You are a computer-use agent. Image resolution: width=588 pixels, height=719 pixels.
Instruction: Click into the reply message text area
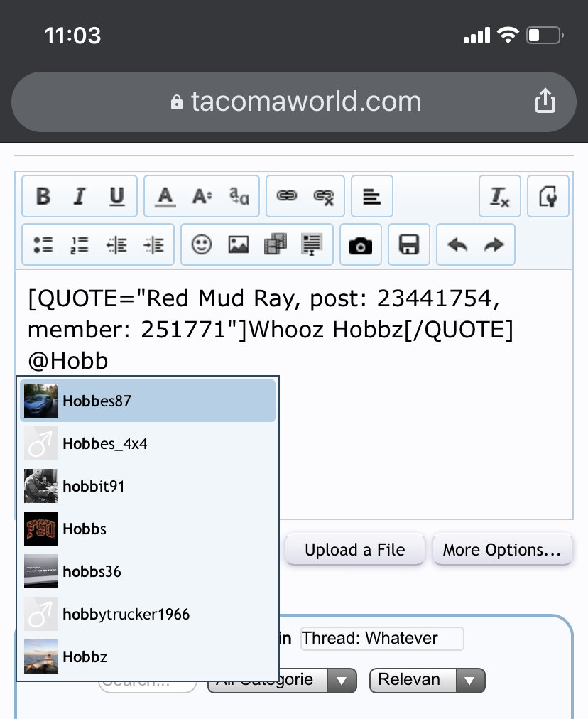click(294, 394)
